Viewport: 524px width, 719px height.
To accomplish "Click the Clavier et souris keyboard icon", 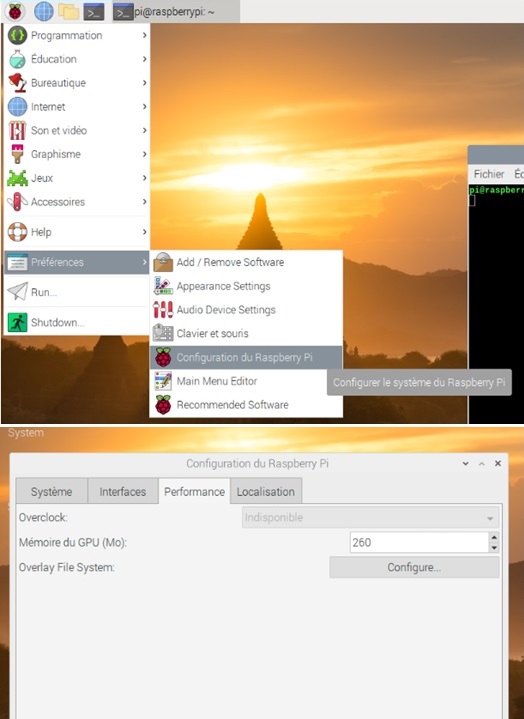I will click(x=163, y=333).
